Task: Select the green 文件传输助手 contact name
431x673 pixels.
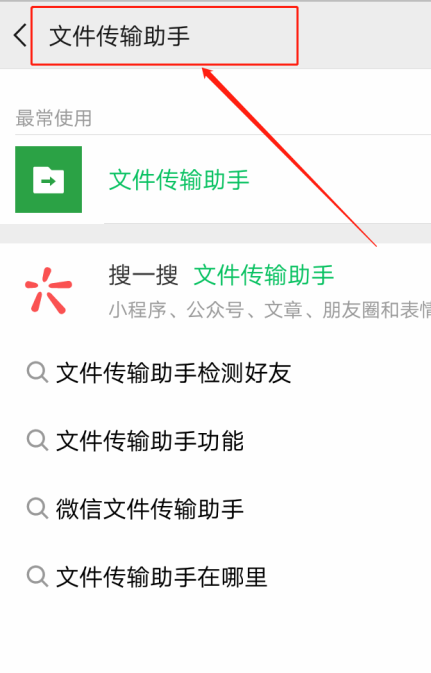Action: click(x=179, y=180)
